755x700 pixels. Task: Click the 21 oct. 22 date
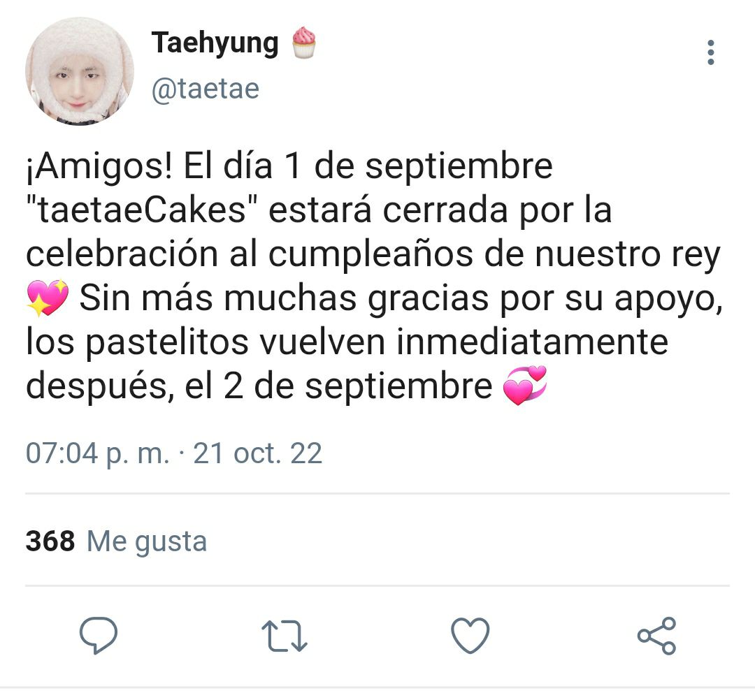(x=257, y=453)
